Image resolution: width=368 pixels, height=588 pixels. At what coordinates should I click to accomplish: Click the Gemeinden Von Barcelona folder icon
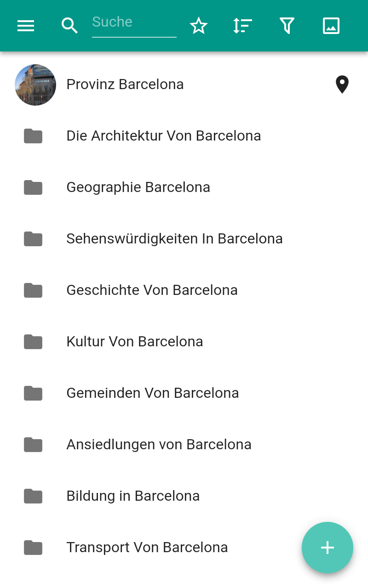33,393
